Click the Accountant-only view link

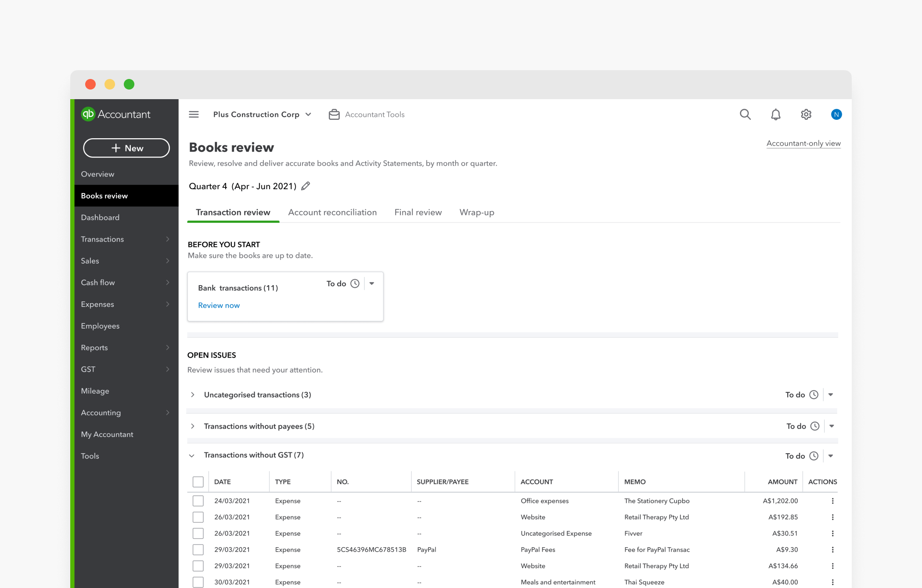coord(803,143)
